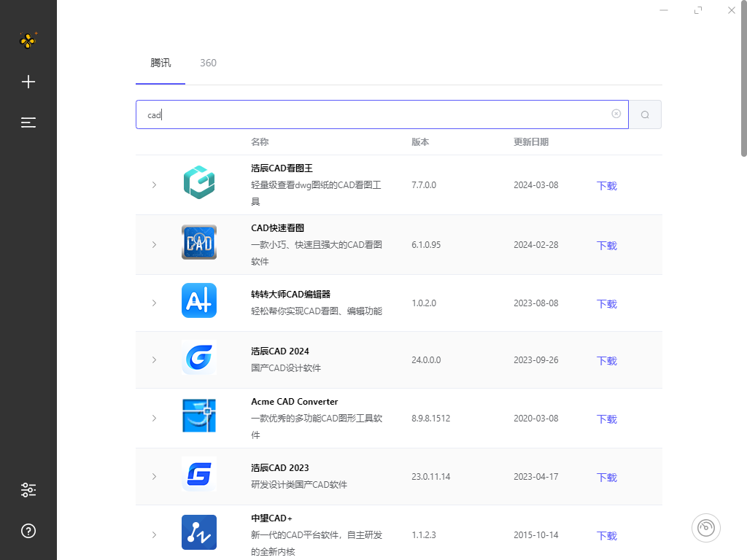The image size is (747, 560).
Task: Open help via the question mark icon
Action: point(28,532)
